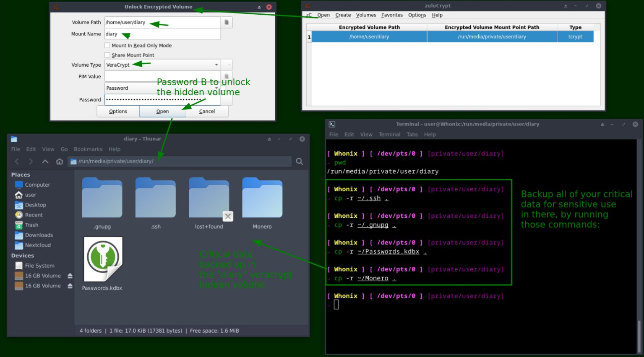
Task: Click Options button in unlock dialog
Action: (118, 111)
